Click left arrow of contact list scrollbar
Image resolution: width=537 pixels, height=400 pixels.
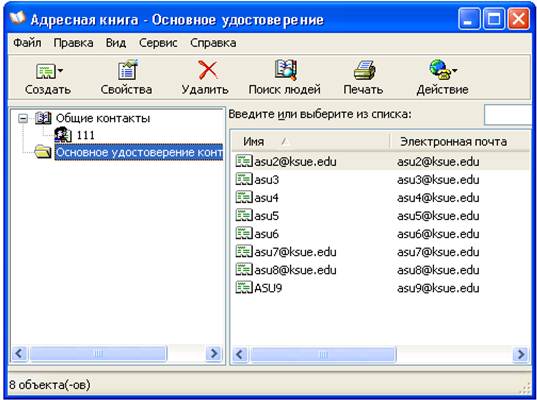240,354
